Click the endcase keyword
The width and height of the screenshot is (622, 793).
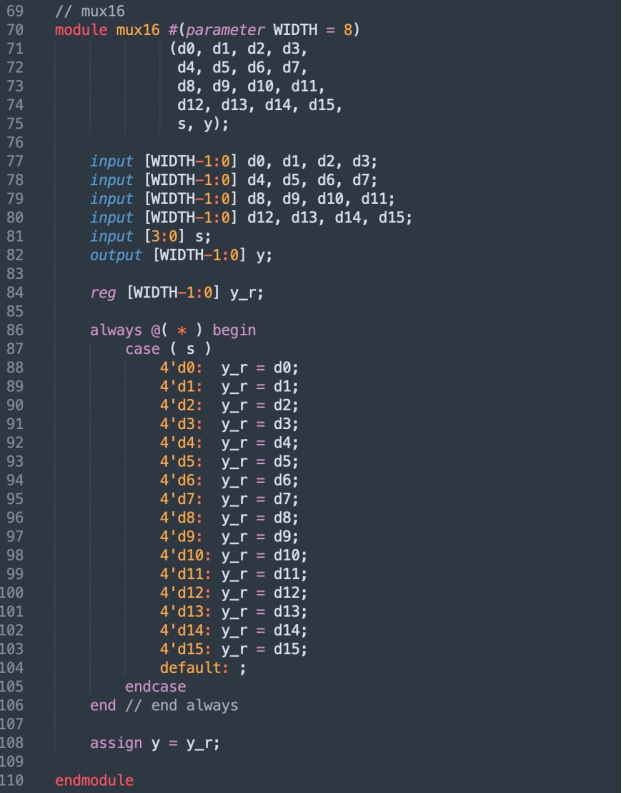coord(155,686)
